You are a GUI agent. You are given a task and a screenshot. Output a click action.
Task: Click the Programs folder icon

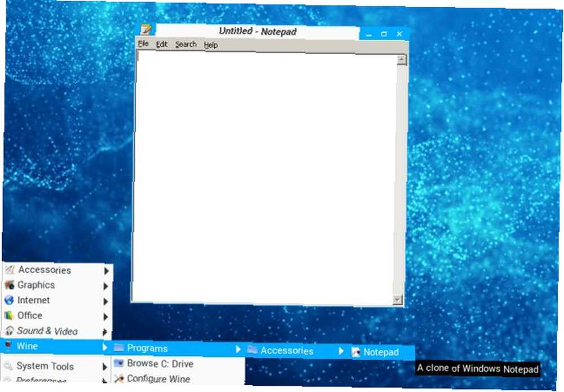tap(118, 347)
